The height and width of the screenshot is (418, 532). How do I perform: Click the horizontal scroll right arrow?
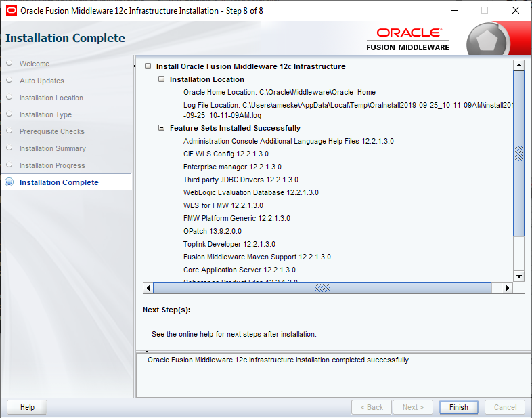pyautogui.click(x=507, y=288)
